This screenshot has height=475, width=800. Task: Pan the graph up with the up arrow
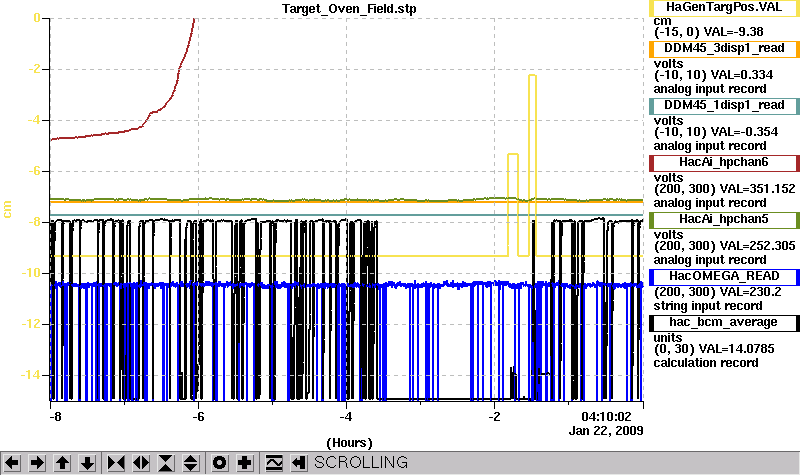tap(62, 463)
